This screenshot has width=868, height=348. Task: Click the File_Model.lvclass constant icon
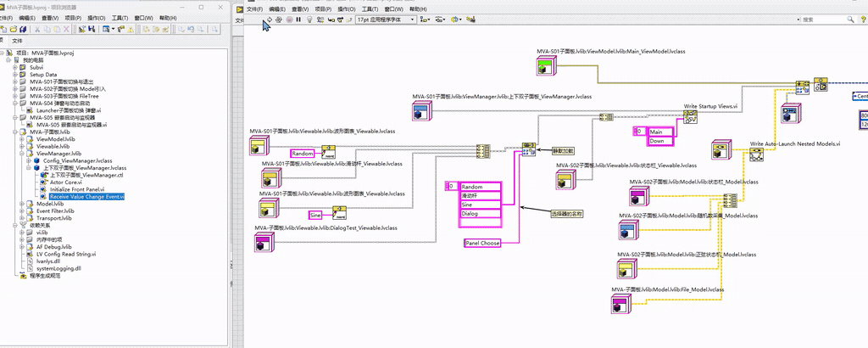click(x=621, y=304)
